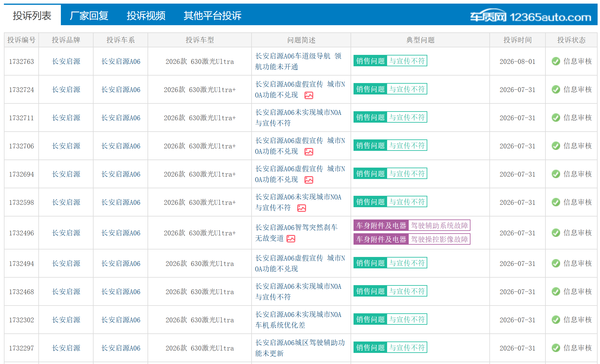The width and height of the screenshot is (600, 364).
Task: Open complaint 长安启源A06城区驾驶辅助功能未更新
Action: pos(300,348)
